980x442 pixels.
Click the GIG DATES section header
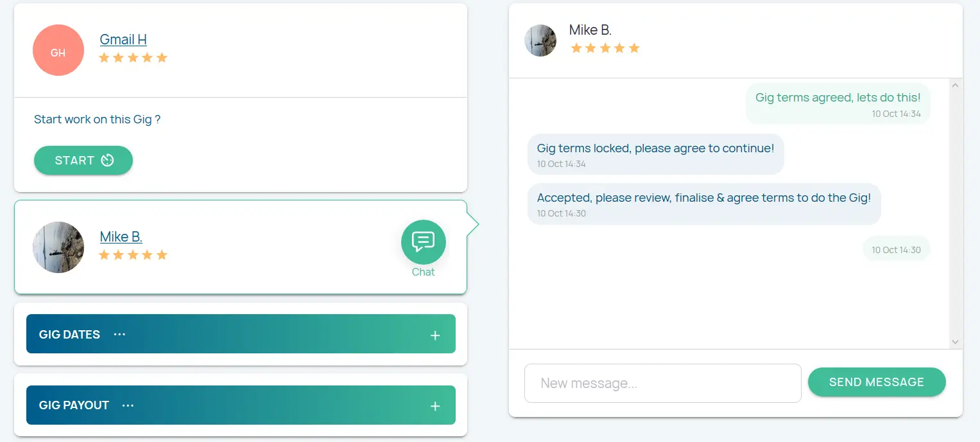69,334
